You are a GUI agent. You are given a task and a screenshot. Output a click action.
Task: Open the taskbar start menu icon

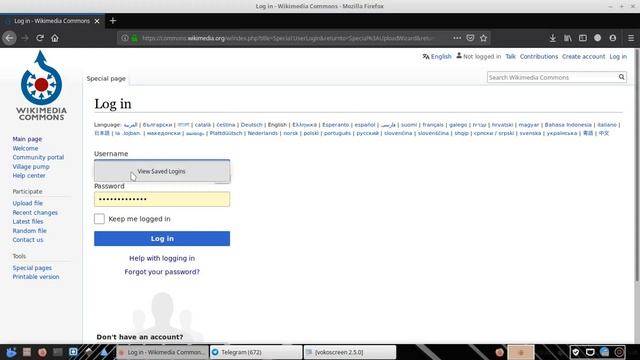(11, 352)
